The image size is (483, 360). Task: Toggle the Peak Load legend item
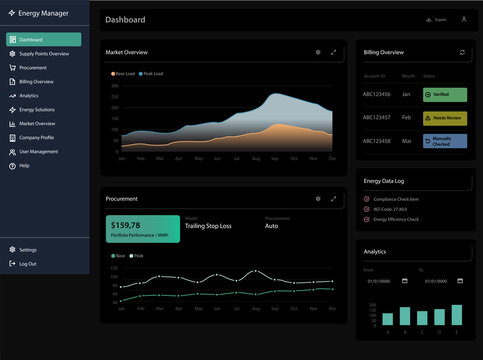[151, 74]
